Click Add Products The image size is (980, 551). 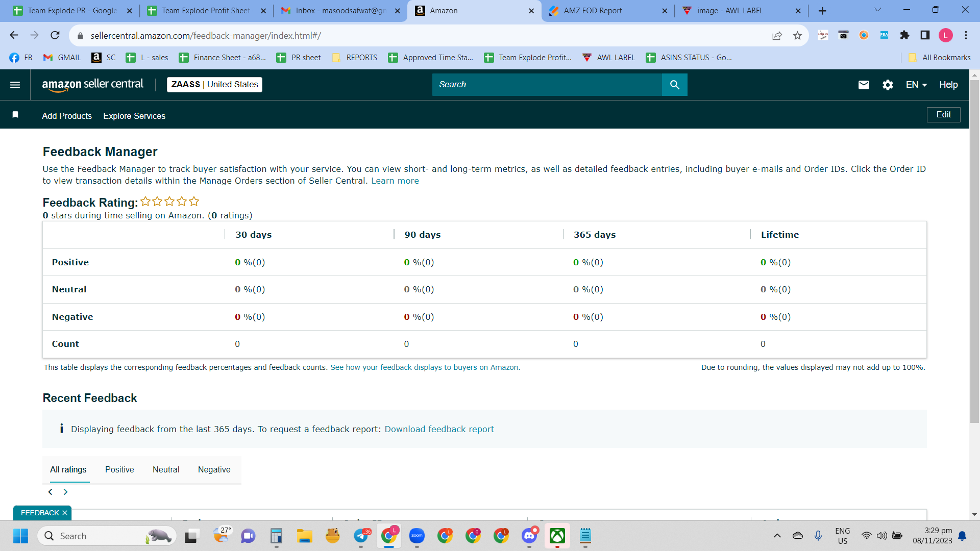(67, 116)
